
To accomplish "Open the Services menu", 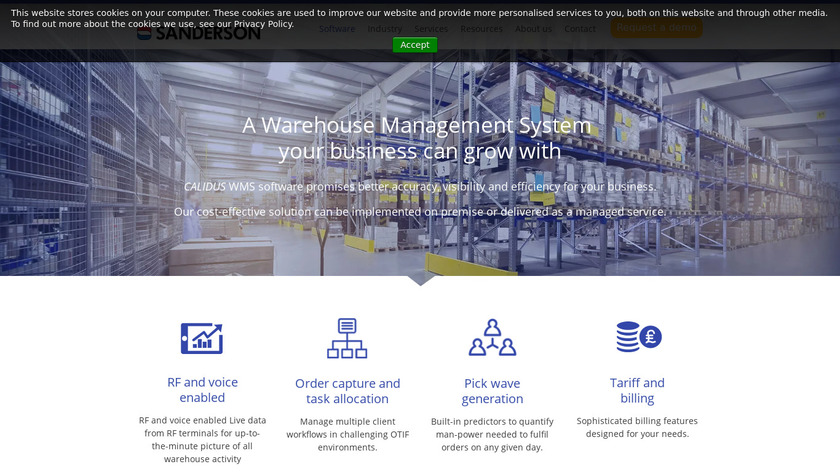I will click(431, 29).
